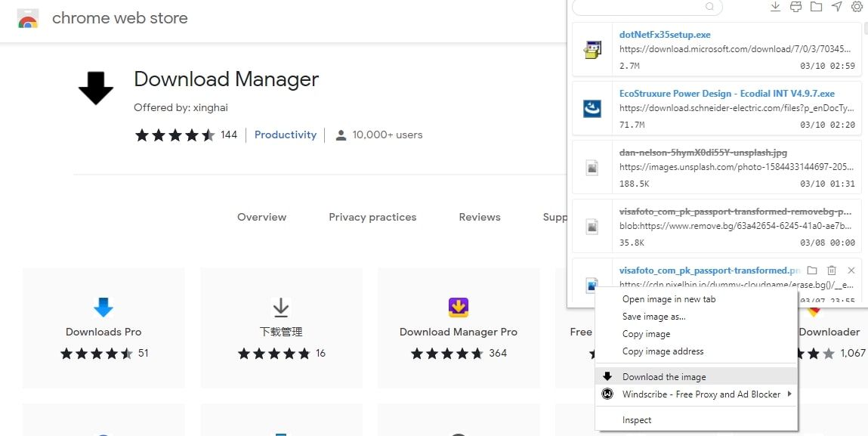This screenshot has width=868, height=436.
Task: Click the Download Manager heading
Action: coord(227,79)
